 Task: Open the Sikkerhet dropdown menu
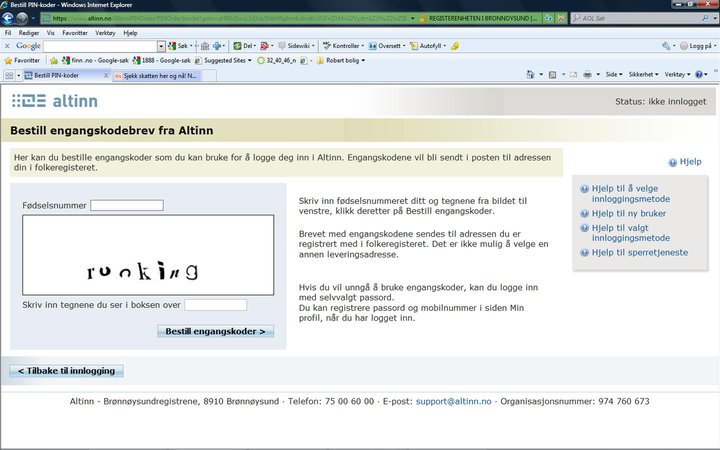click(643, 74)
